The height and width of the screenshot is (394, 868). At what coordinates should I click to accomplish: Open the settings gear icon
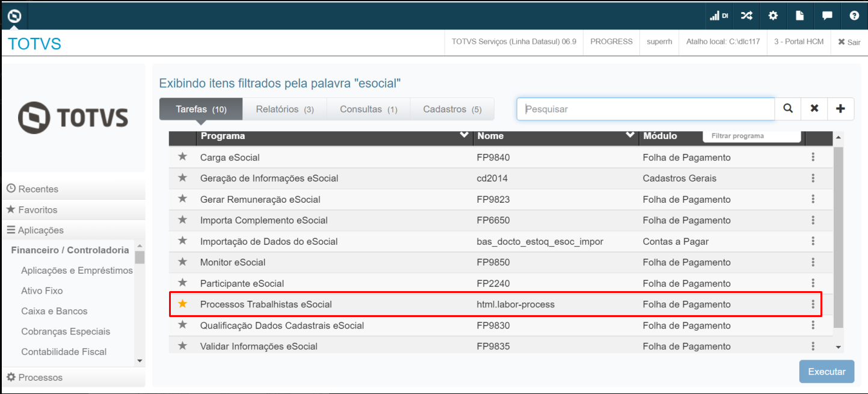[x=773, y=16]
